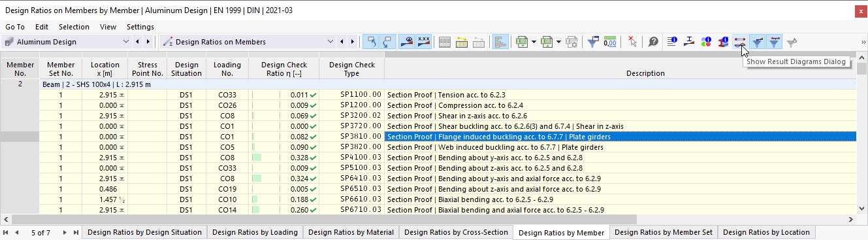This screenshot has height=240, width=868.
Task: Open the first Excel export dropdown arrow
Action: (x=534, y=42)
